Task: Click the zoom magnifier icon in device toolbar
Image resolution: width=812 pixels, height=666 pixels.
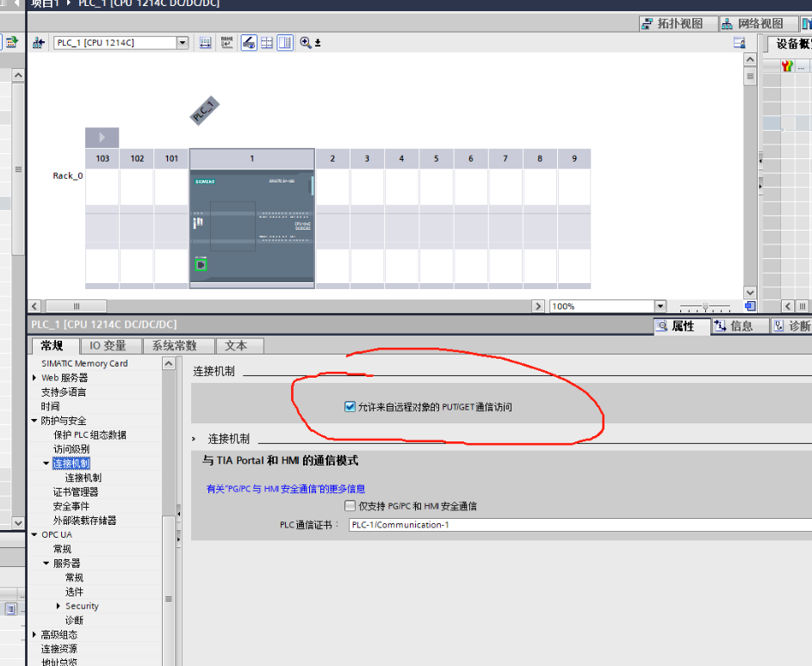Action: (x=306, y=42)
